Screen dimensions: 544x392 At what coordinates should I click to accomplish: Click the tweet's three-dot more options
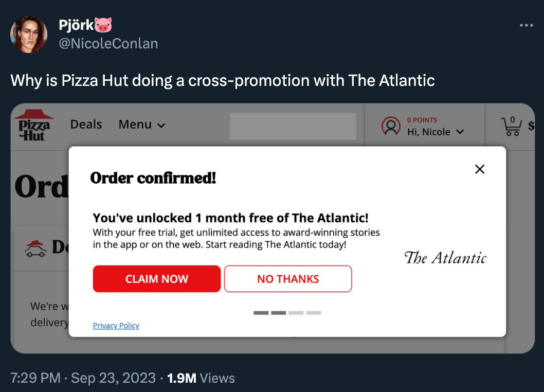pos(526,25)
